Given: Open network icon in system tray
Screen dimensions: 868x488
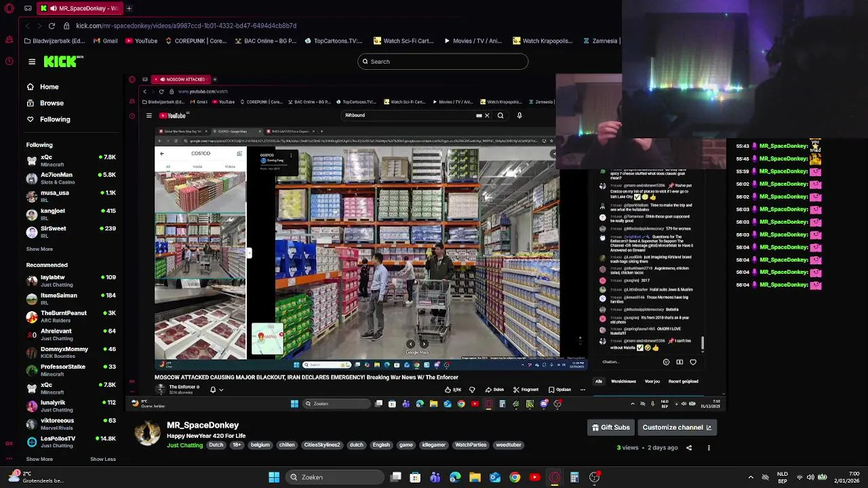Looking at the screenshot, I should click(799, 477).
